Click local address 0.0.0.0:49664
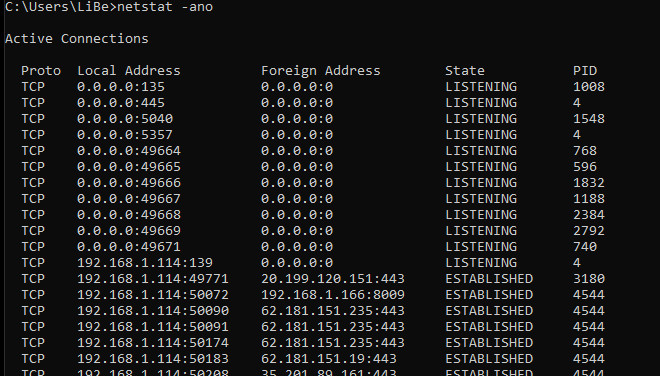660x376 pixels. click(129, 151)
